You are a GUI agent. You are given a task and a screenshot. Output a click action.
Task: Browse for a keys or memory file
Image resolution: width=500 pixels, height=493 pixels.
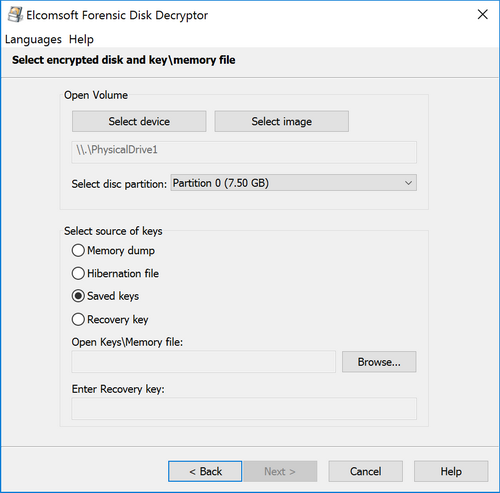click(379, 362)
